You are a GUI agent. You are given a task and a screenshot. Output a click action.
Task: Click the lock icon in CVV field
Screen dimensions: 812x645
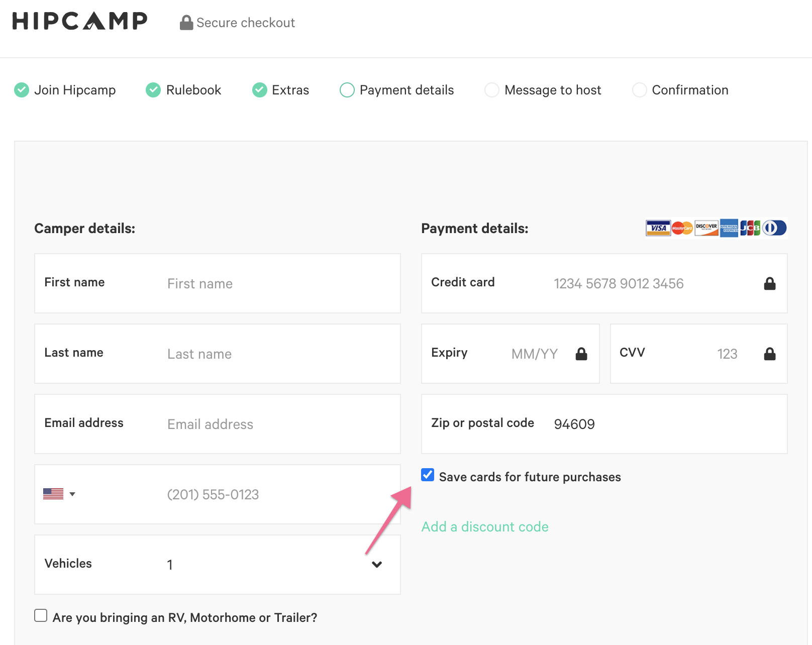tap(770, 354)
